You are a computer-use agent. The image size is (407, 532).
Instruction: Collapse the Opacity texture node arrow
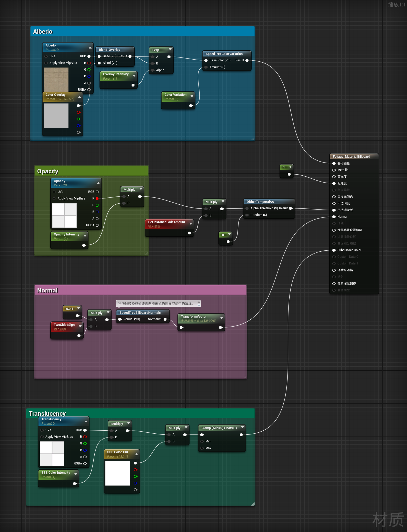click(x=98, y=183)
